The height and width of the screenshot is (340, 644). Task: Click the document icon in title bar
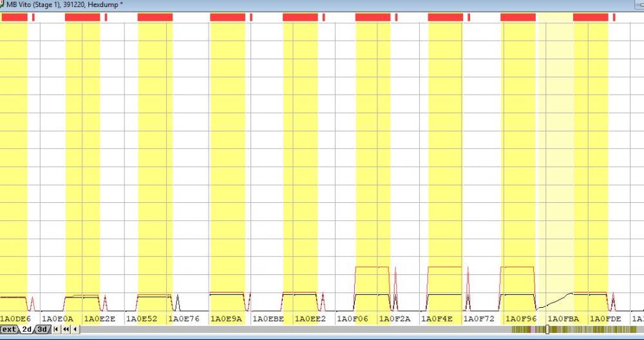[x=3, y=5]
